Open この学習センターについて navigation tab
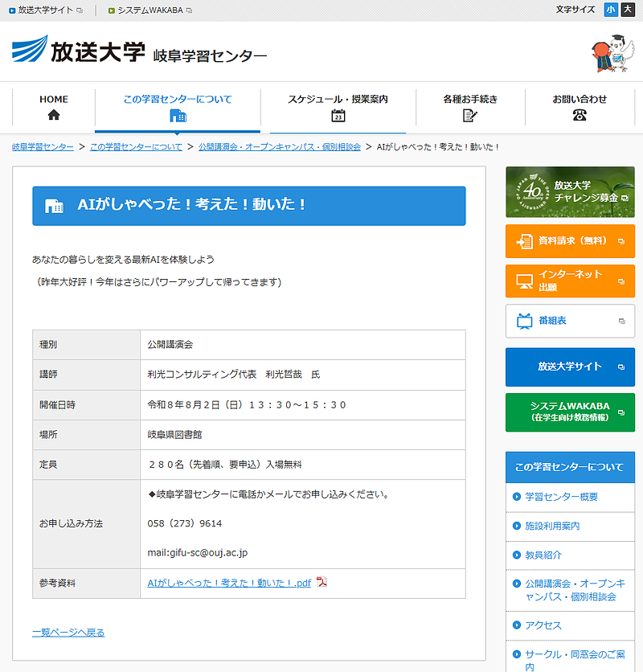This screenshot has height=672, width=643. (x=178, y=107)
